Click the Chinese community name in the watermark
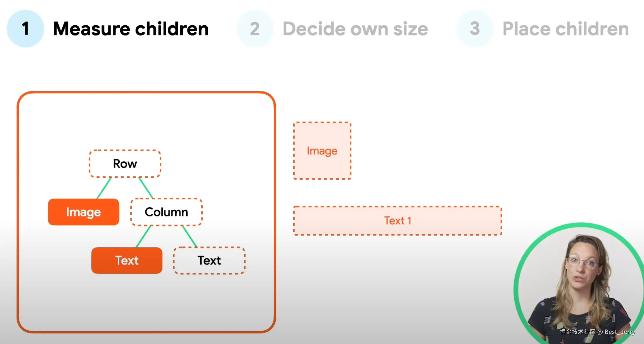The height and width of the screenshot is (344, 644). (578, 332)
